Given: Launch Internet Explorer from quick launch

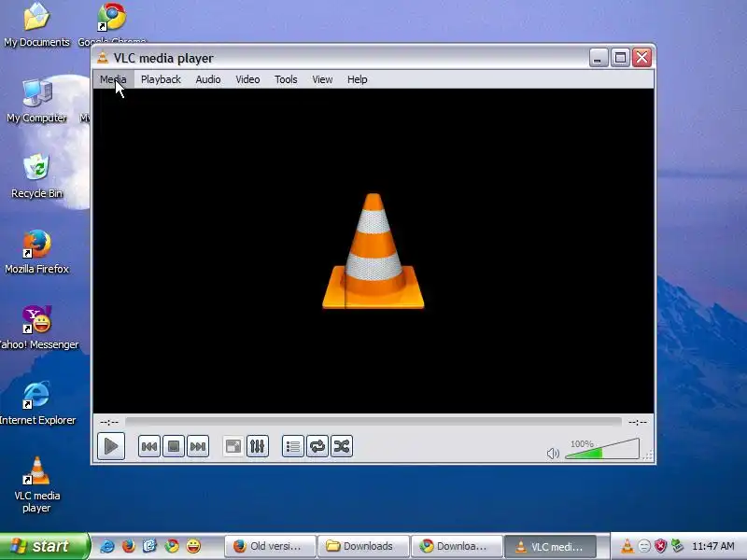Looking at the screenshot, I should 107,546.
